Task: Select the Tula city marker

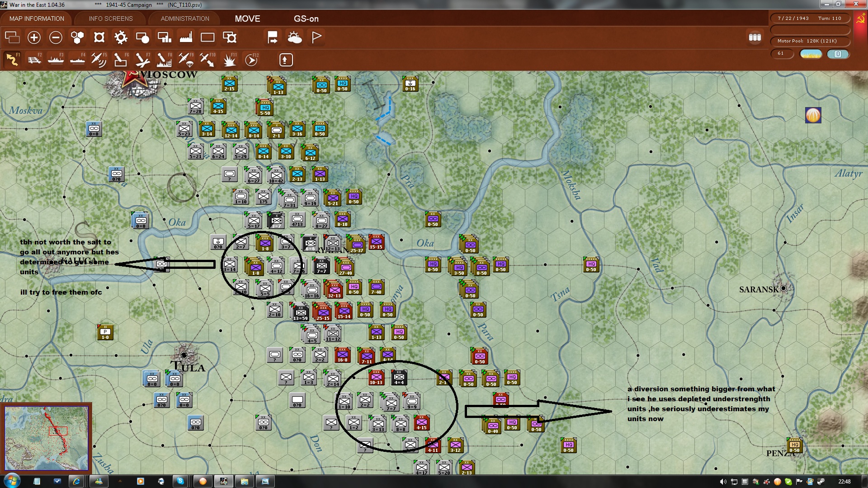Action: pyautogui.click(x=184, y=355)
